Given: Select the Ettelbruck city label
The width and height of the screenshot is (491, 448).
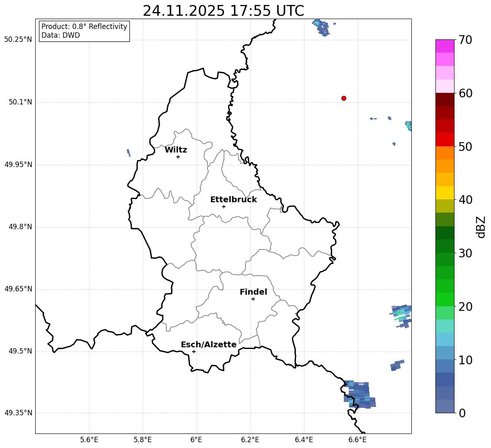Looking at the screenshot, I should click(x=233, y=200).
